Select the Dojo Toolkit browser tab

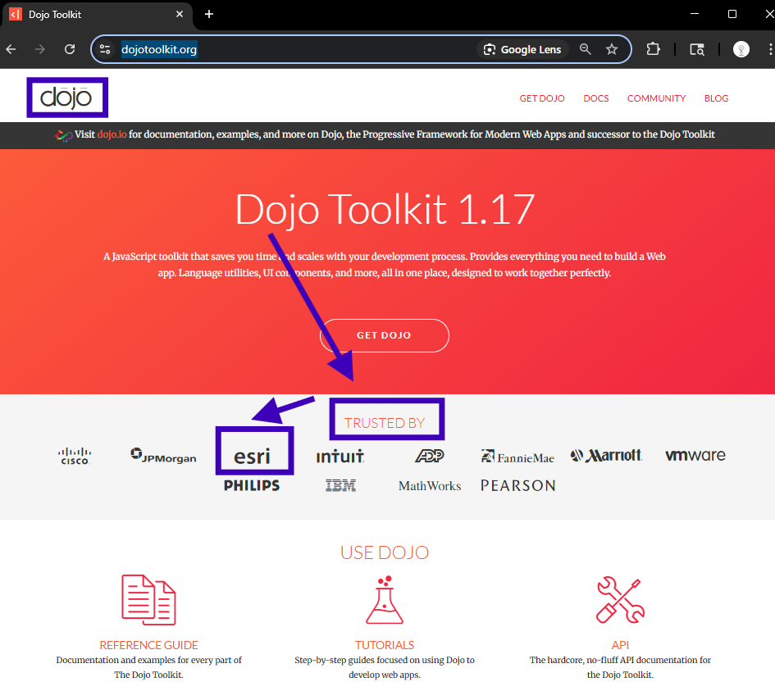point(97,15)
